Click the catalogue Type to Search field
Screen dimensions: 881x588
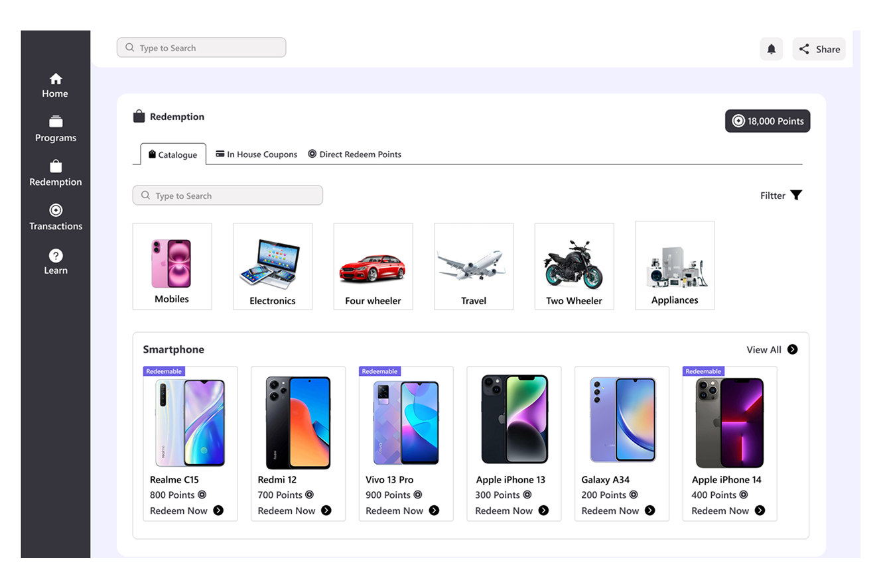(x=228, y=196)
